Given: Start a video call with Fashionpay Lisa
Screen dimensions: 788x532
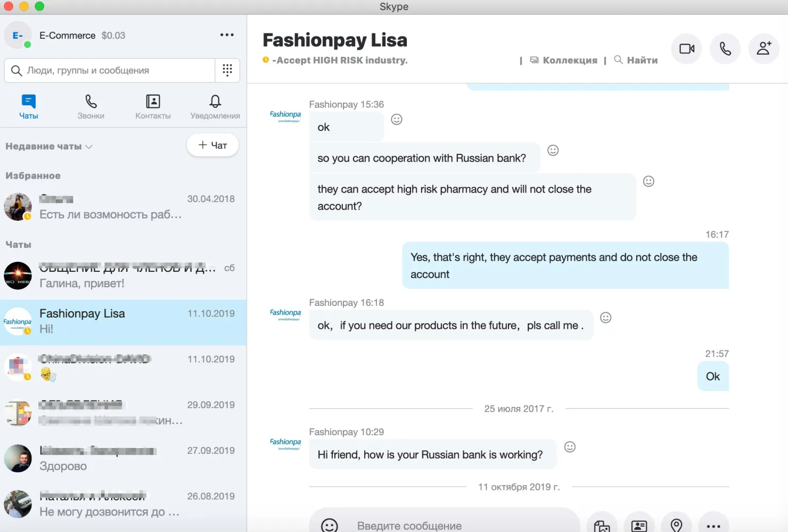Looking at the screenshot, I should (686, 49).
